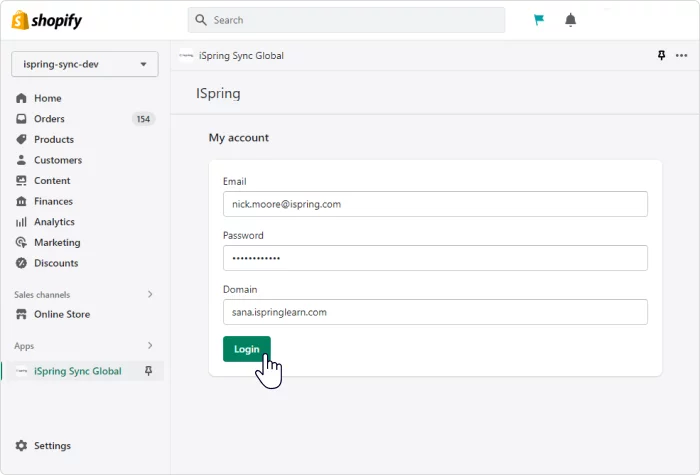Click the Marketing target icon

point(21,242)
